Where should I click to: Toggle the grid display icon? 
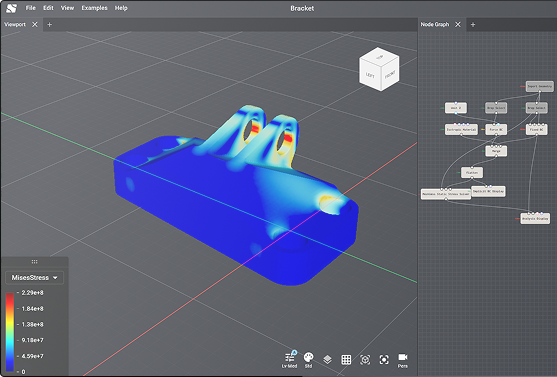point(346,360)
